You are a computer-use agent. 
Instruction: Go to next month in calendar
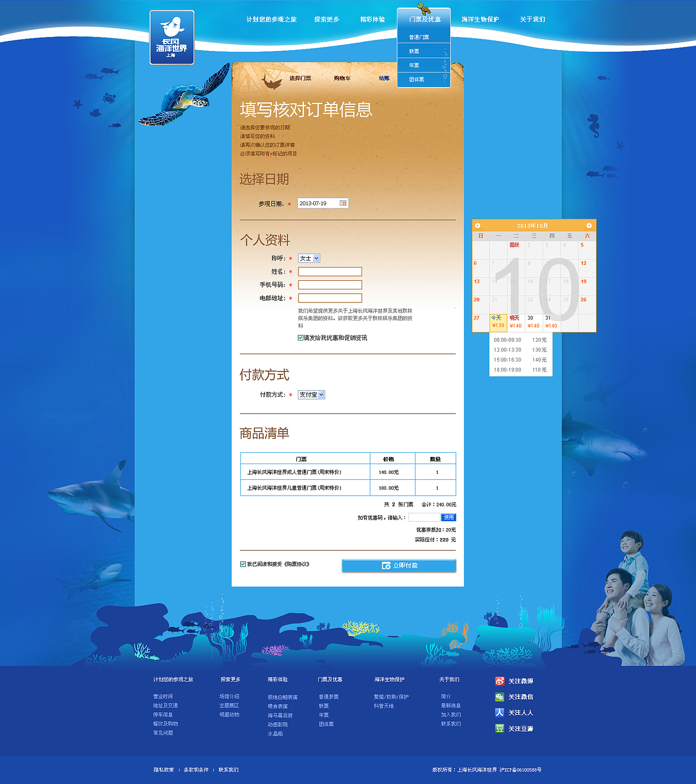pos(589,225)
